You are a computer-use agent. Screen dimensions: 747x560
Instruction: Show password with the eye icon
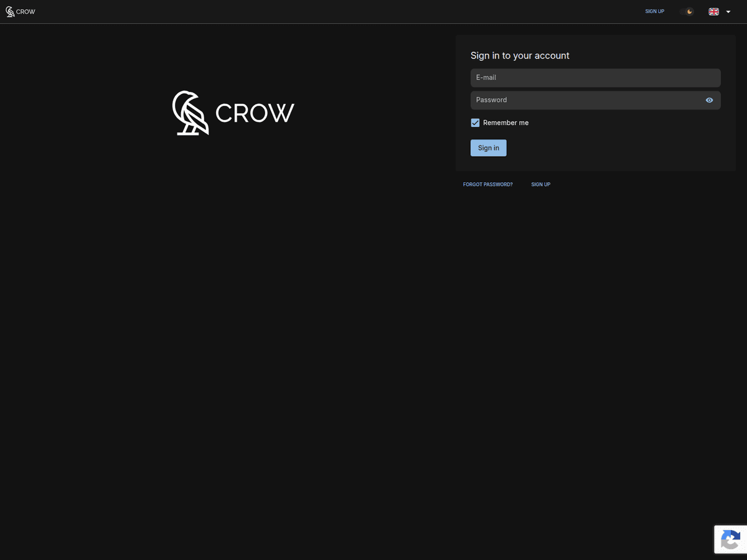click(x=709, y=100)
